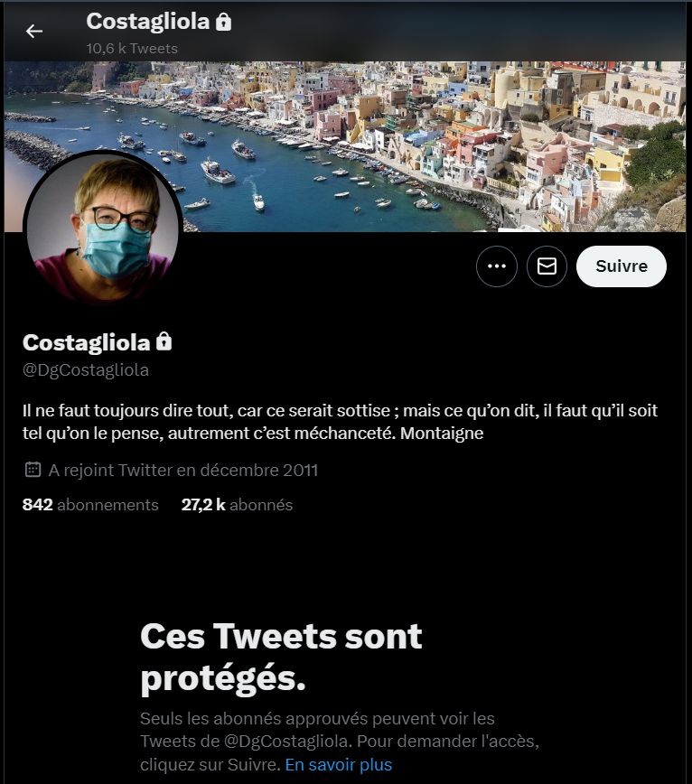The image size is (692, 784).
Task: Open the 27,2 k abonnés list
Action: click(x=237, y=505)
